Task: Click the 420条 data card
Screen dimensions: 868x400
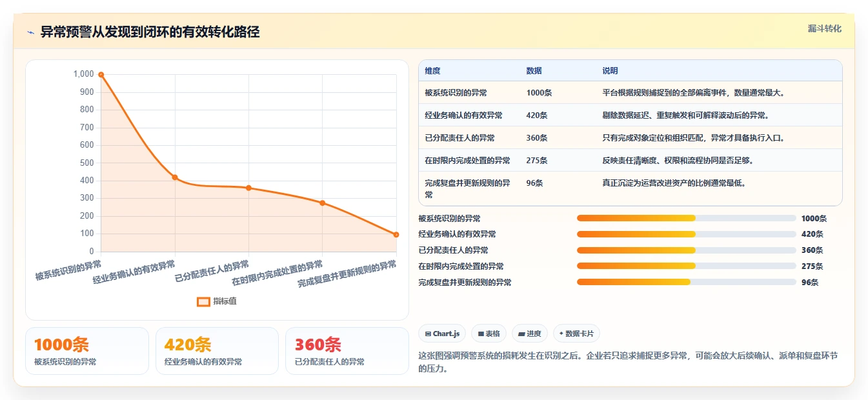Action: click(217, 351)
